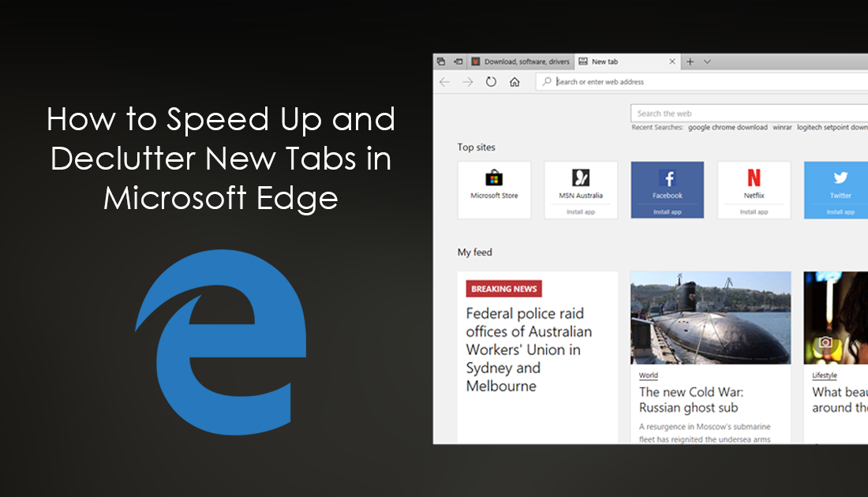Click the resurgence in Moscow's submarine summary
The width and height of the screenshot is (868, 497).
pyautogui.click(x=705, y=433)
